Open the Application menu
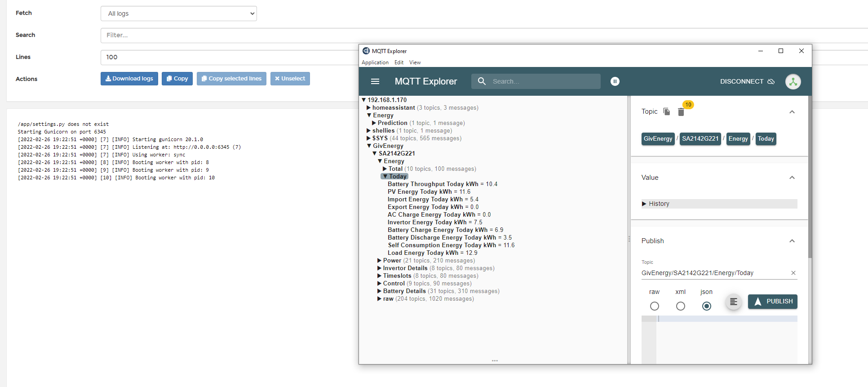The width and height of the screenshot is (868, 387). tap(375, 62)
